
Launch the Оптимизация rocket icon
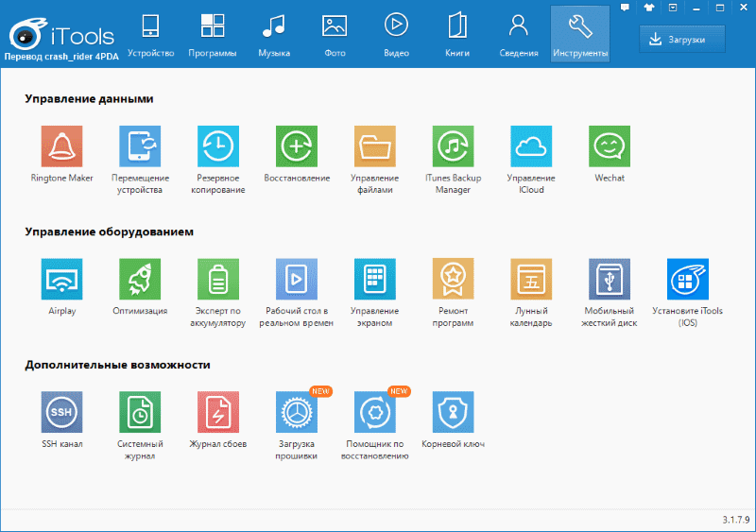(140, 280)
